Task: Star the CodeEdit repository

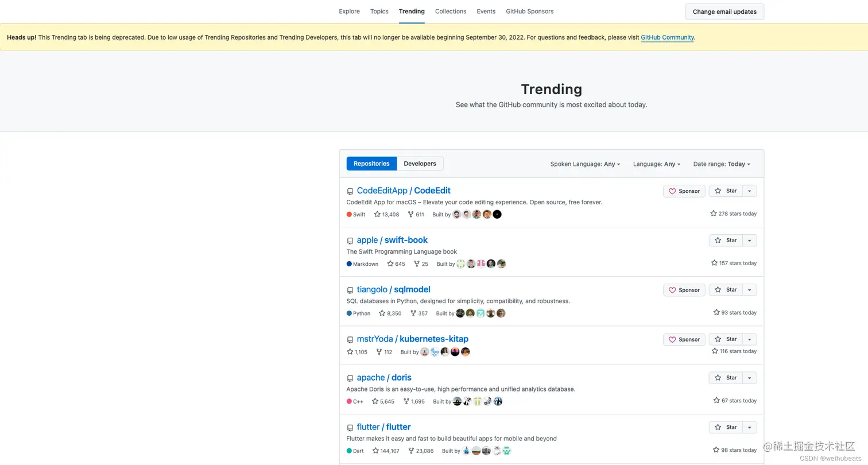Action: pyautogui.click(x=726, y=191)
